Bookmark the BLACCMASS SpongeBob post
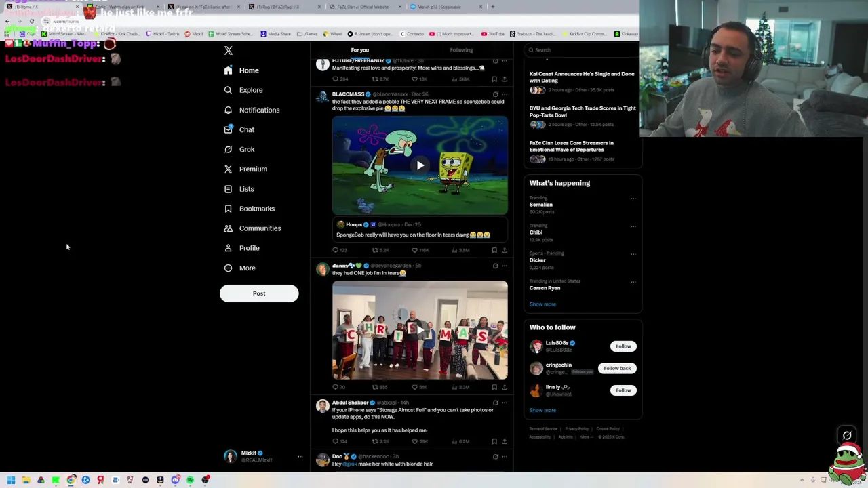The width and height of the screenshot is (868, 488). (494, 250)
